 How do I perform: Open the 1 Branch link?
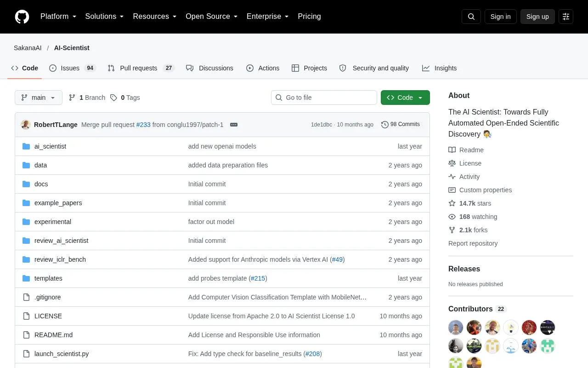(x=87, y=98)
